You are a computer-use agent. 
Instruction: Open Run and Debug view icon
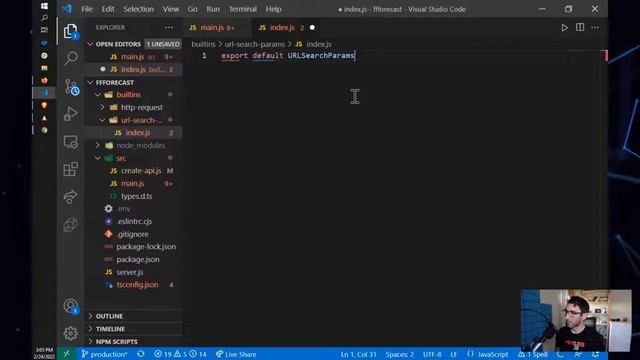pos(71,114)
